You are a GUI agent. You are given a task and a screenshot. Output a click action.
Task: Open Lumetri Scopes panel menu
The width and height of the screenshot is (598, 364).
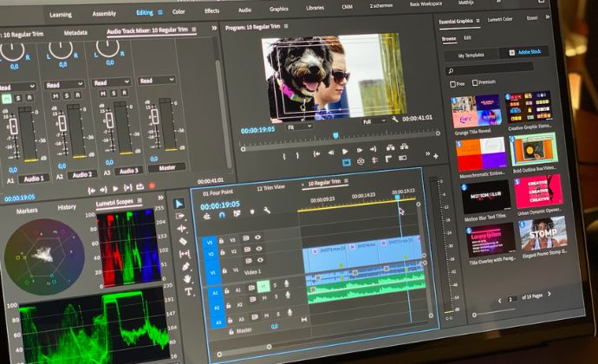pos(140,200)
